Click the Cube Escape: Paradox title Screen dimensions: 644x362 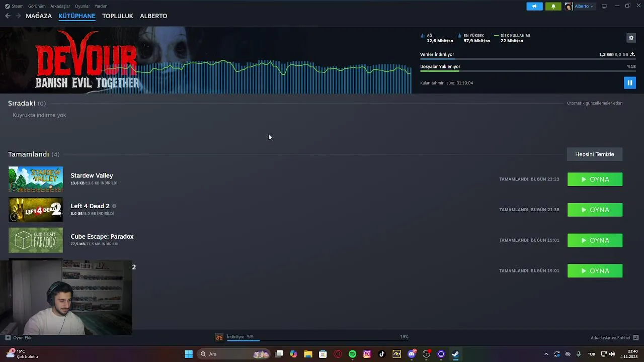102,236
